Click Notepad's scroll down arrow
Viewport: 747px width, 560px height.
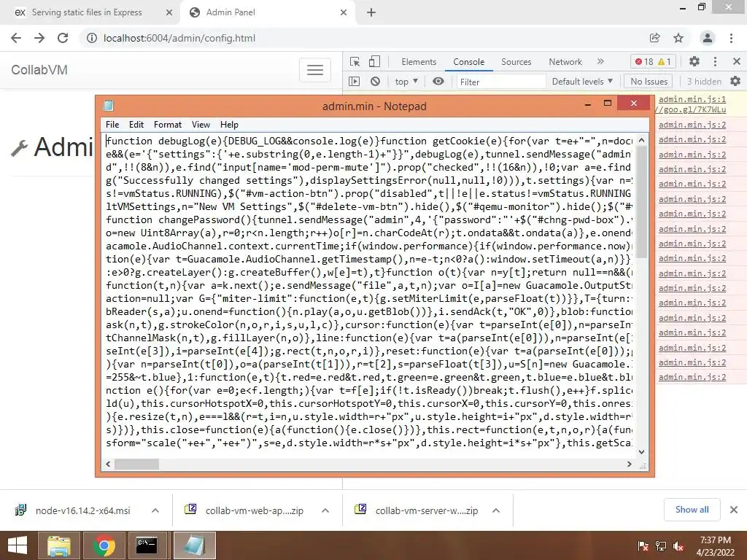(642, 452)
